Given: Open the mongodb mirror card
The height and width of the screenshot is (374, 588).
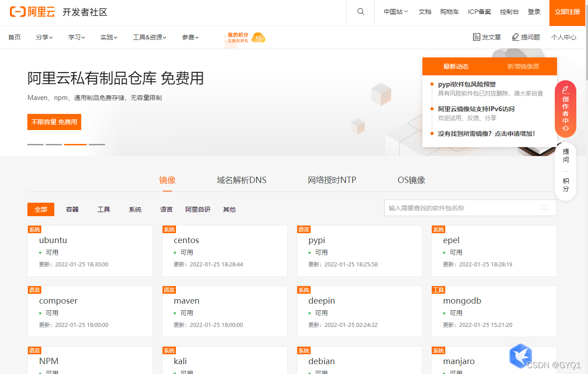Looking at the screenshot, I should pos(494,311).
